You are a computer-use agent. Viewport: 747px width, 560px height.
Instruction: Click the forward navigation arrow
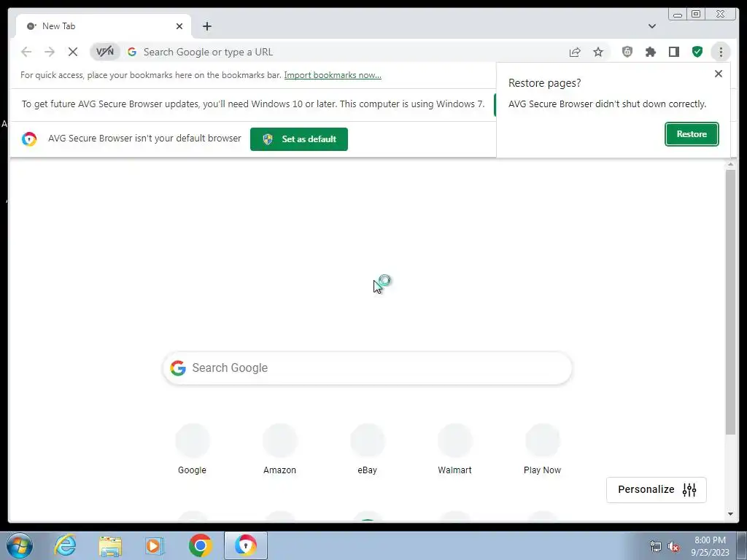pyautogui.click(x=50, y=52)
